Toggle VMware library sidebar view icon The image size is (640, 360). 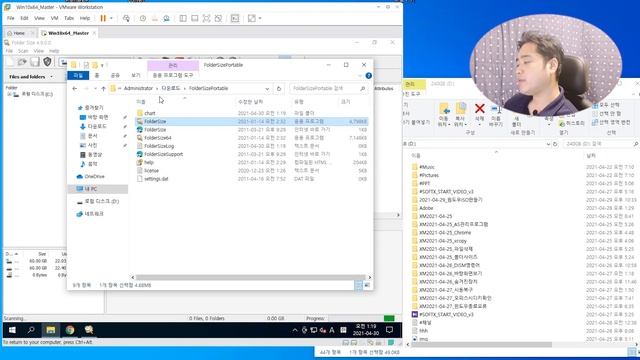click(183, 18)
